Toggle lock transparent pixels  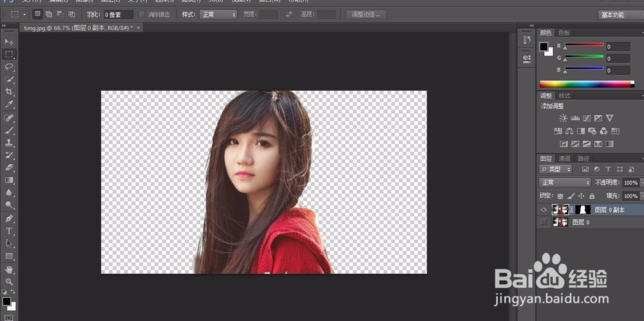[560, 196]
